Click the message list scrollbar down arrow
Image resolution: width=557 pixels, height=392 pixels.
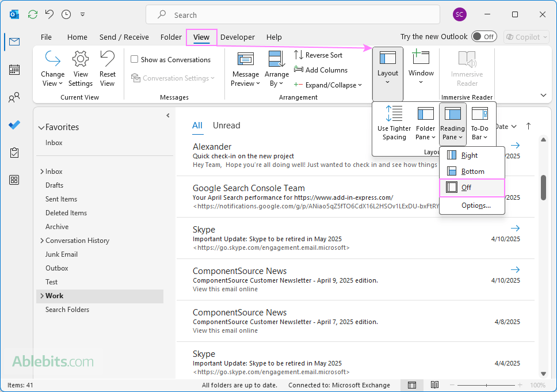tap(543, 374)
